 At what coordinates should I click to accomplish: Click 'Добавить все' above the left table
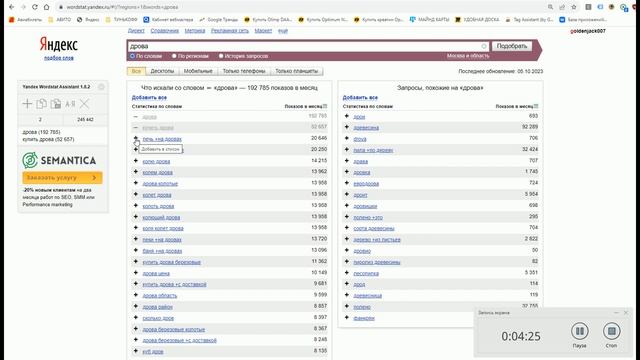(149, 98)
